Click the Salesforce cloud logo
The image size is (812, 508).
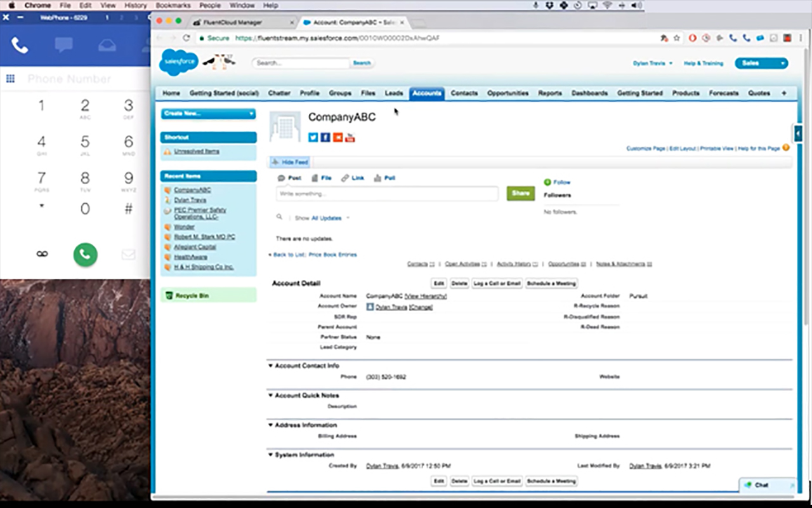coord(178,62)
